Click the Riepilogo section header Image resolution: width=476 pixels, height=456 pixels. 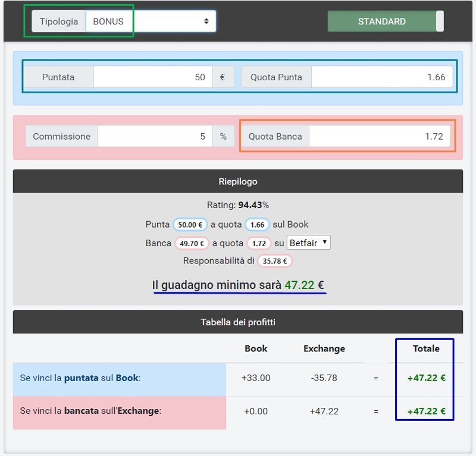[x=237, y=181]
